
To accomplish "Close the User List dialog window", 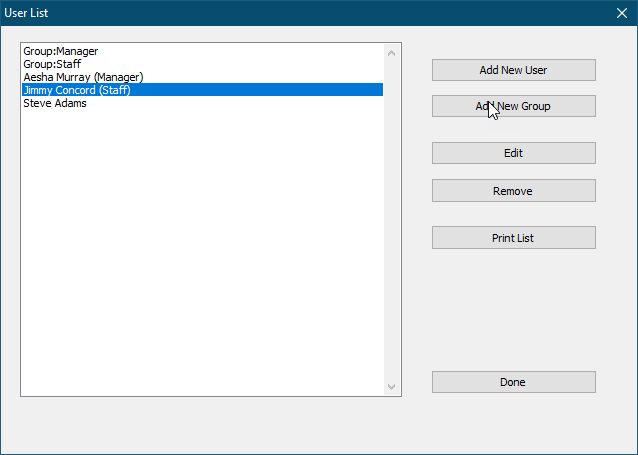I will (620, 13).
